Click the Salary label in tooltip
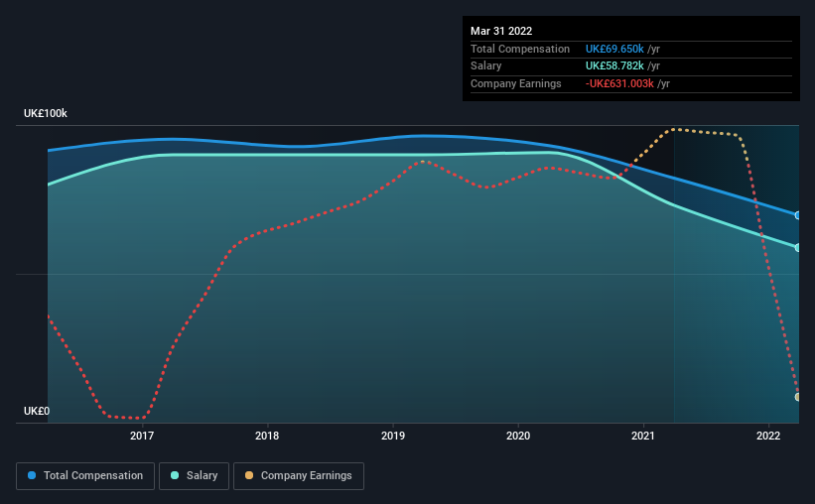815x504 pixels. pos(486,66)
